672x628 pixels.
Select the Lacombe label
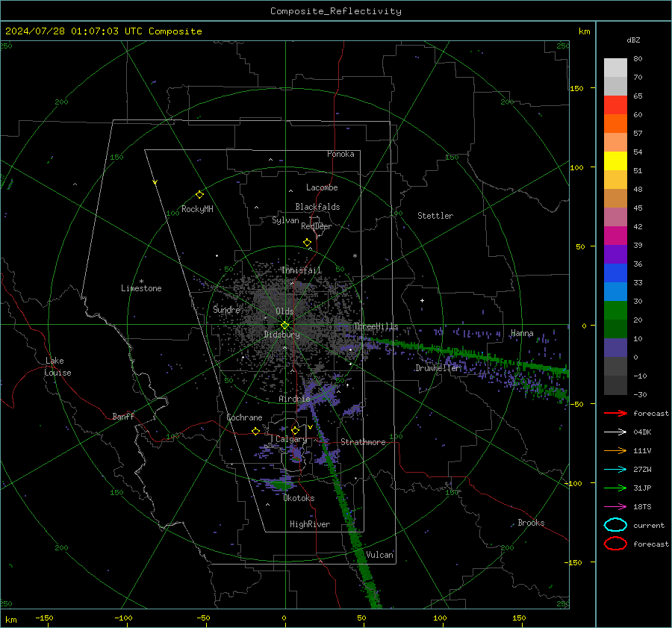tap(322, 187)
